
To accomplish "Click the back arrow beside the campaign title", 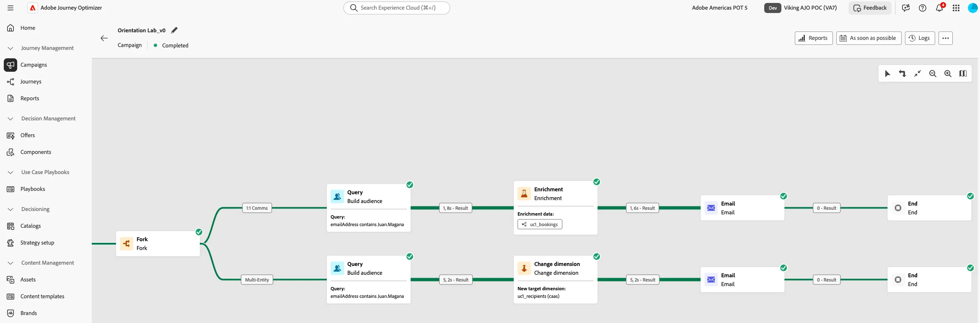I will coord(104,38).
